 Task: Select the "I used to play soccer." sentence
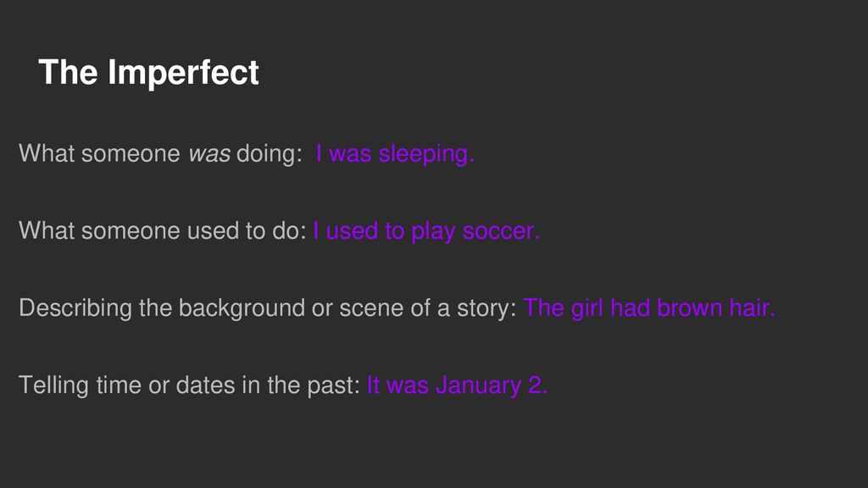(x=426, y=231)
